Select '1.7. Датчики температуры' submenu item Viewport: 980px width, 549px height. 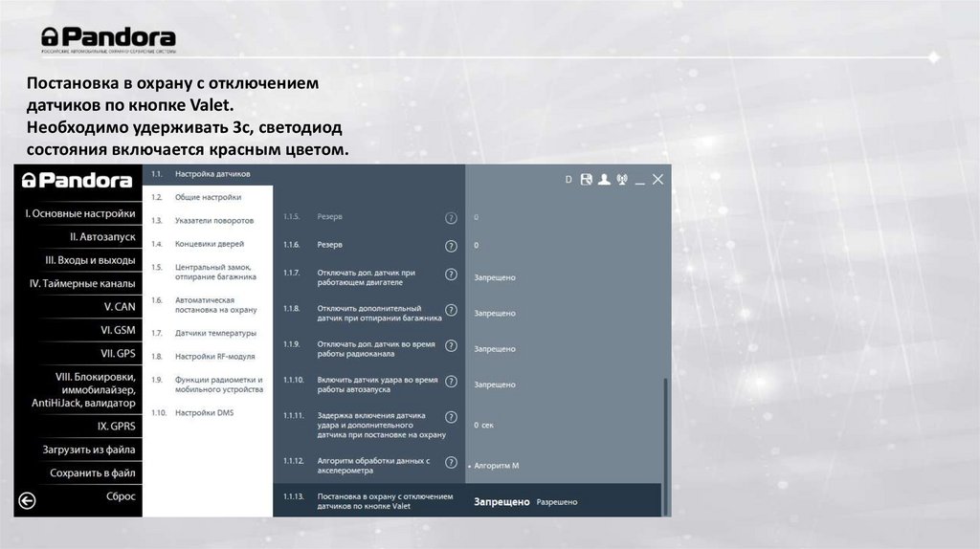tap(215, 333)
